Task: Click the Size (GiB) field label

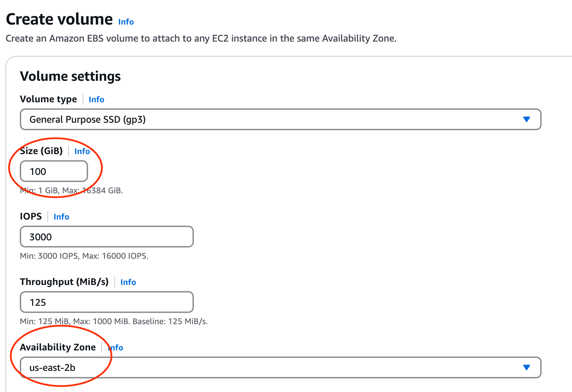Action: pos(41,151)
